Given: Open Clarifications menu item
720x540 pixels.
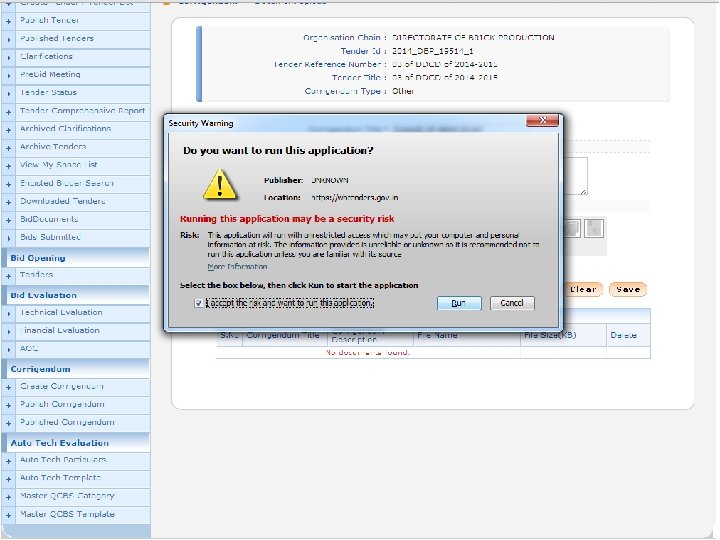Looking at the screenshot, I should coord(46,56).
